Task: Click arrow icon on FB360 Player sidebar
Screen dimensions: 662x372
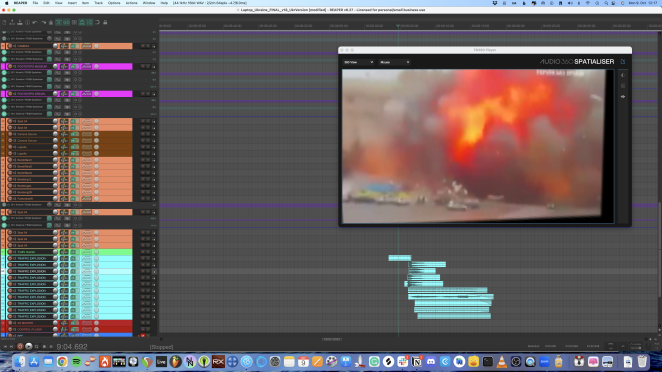Action: 623,97
